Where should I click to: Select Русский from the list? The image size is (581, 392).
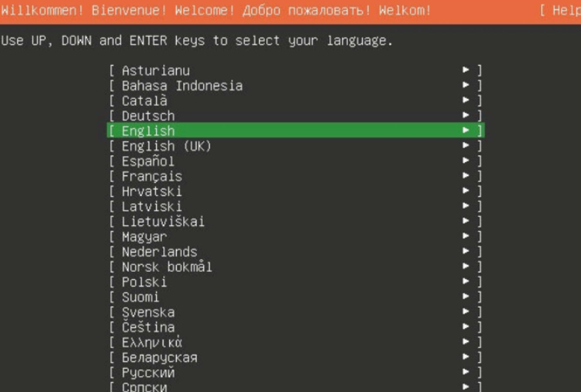pyautogui.click(x=295, y=373)
